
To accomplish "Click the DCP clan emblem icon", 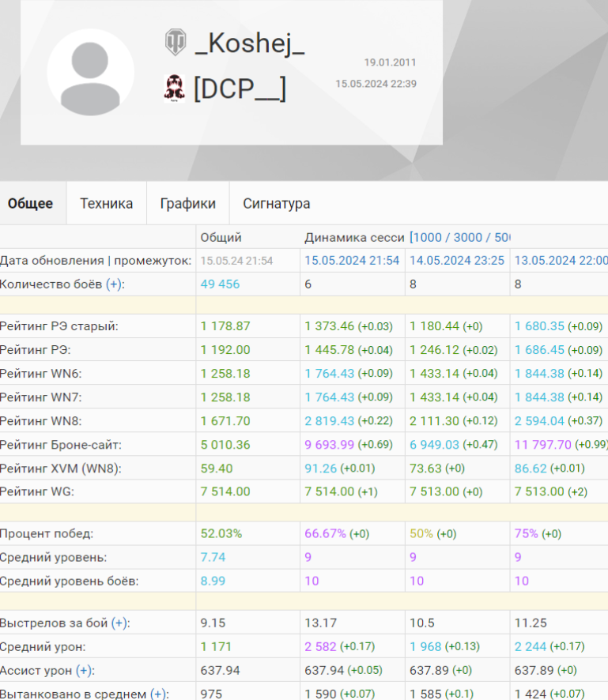I will 175,88.
